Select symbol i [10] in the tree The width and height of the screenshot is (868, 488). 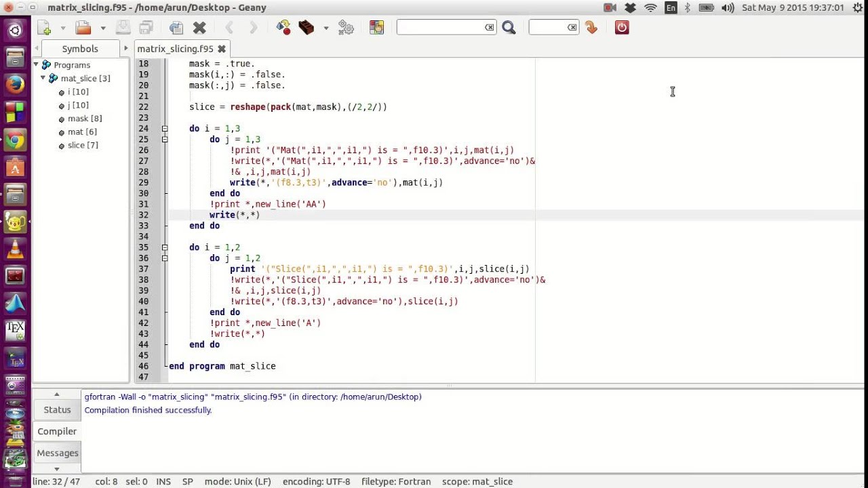[78, 91]
